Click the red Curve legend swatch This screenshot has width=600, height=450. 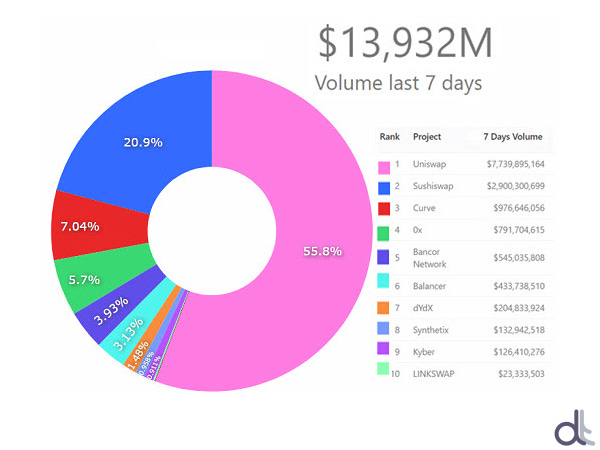[384, 209]
